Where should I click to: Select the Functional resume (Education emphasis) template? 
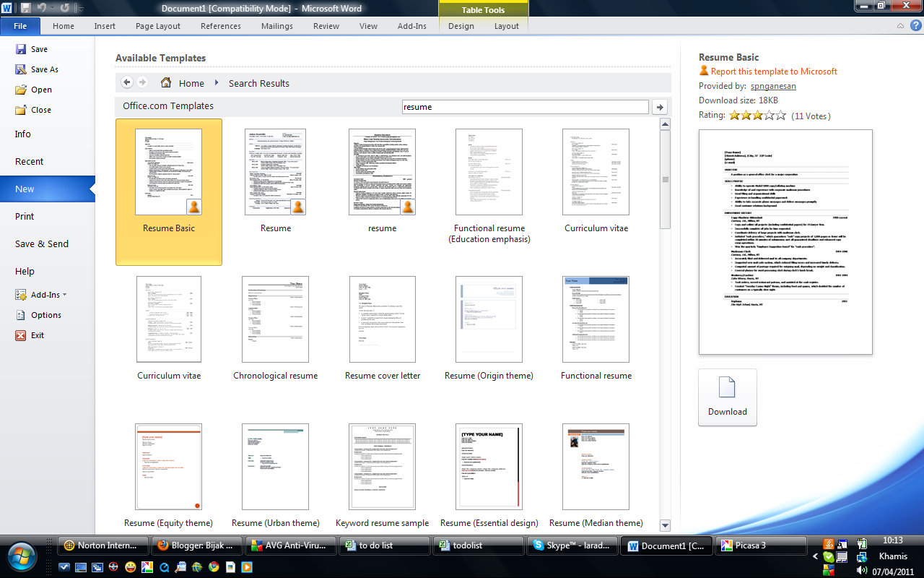pyautogui.click(x=489, y=186)
